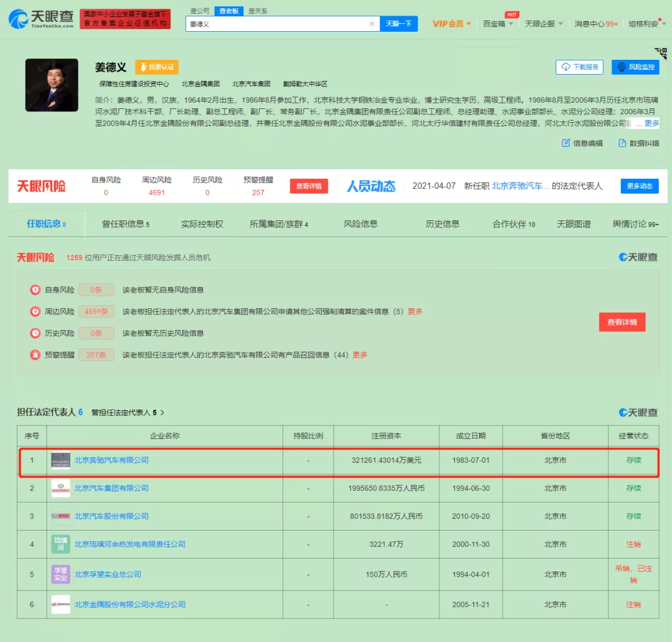Click the 我要认证 badge

pos(157,67)
